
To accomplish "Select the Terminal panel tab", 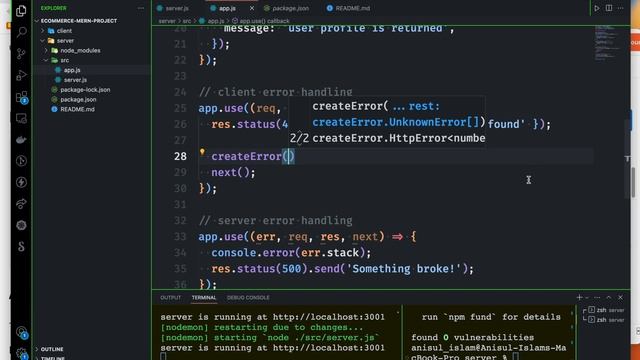I will coord(204,298).
